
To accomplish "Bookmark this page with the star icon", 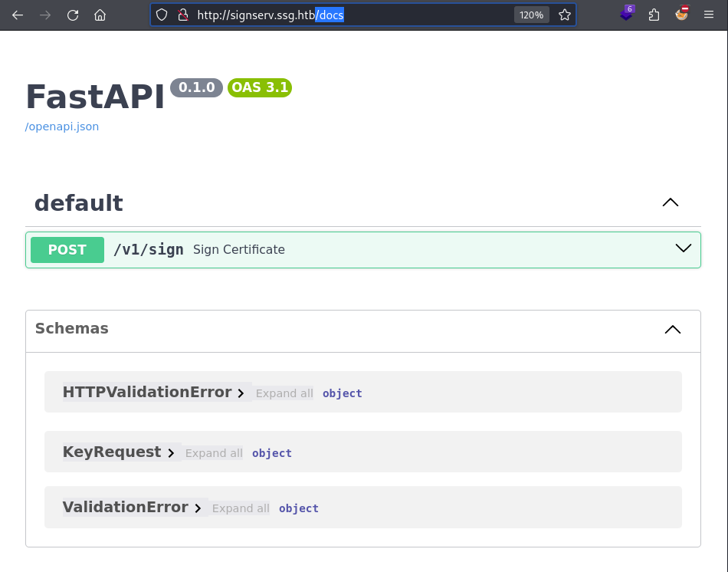I will 565,15.
